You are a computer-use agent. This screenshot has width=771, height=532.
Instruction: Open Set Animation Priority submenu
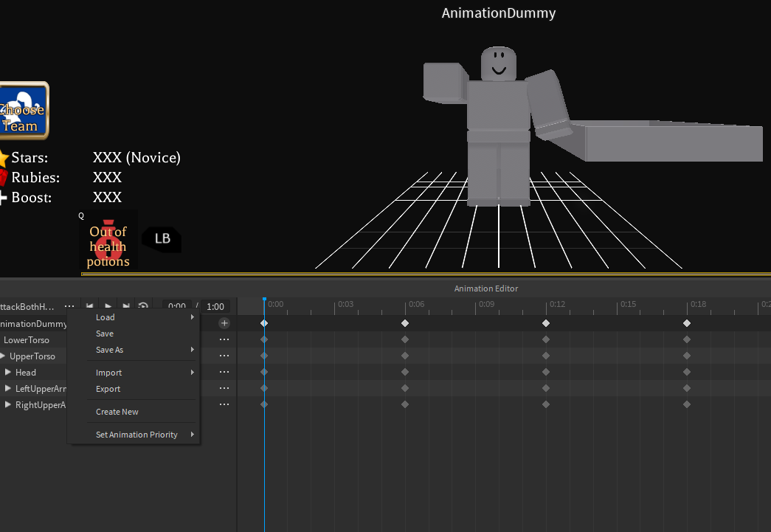134,434
